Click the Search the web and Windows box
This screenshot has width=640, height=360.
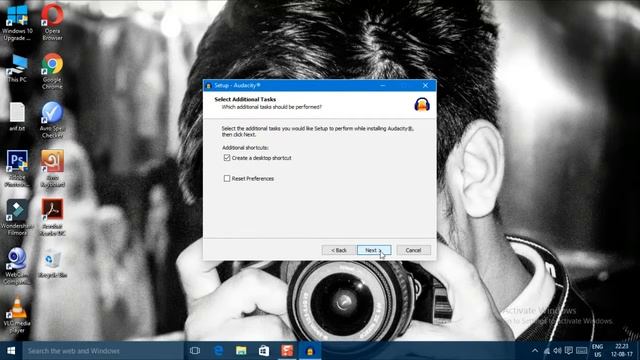click(103, 351)
